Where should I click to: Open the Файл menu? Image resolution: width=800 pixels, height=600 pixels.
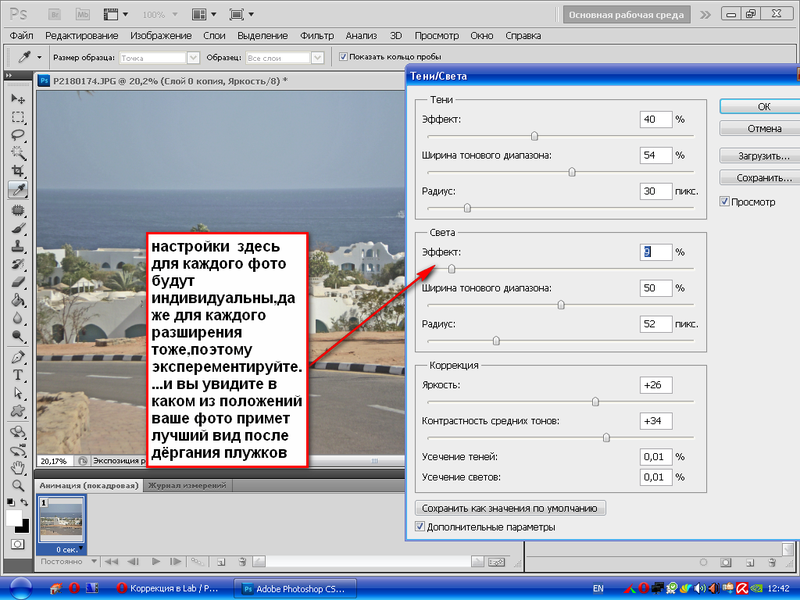point(21,36)
